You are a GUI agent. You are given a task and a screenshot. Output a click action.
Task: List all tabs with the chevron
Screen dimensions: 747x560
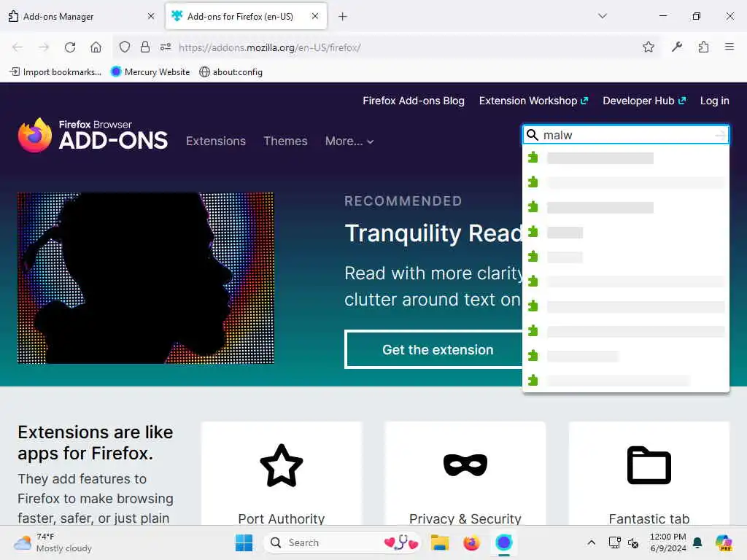pyautogui.click(x=603, y=16)
